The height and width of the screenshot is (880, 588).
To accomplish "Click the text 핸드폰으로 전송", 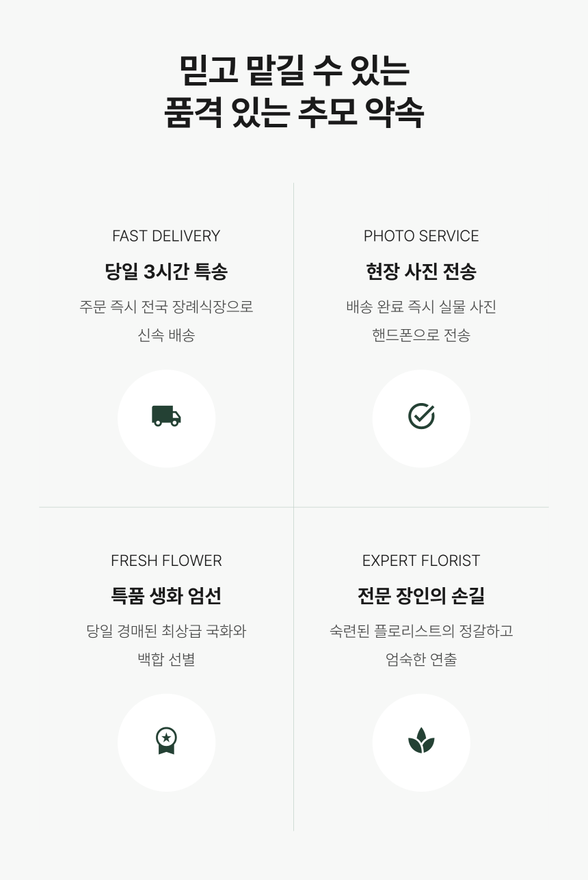I will click(421, 335).
